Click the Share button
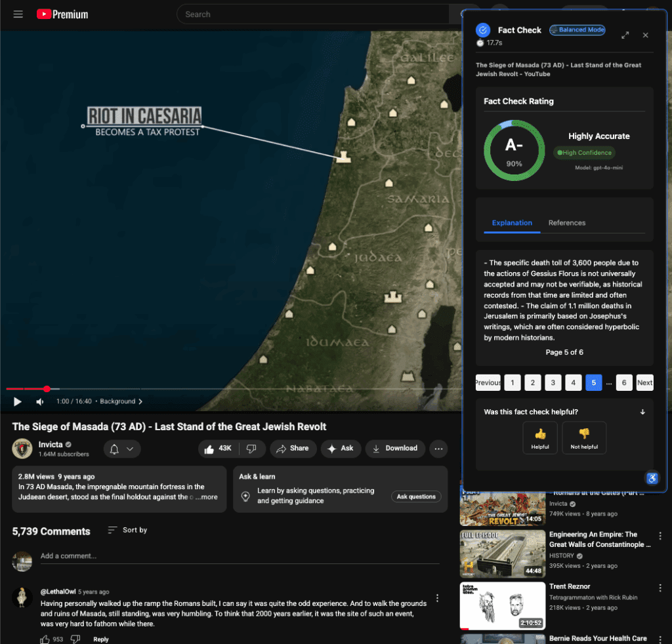This screenshot has width=672, height=644. pos(293,449)
